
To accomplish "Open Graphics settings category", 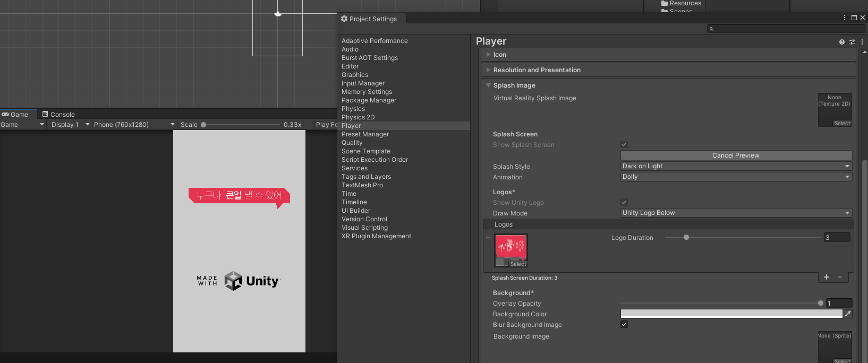I will pyautogui.click(x=355, y=75).
